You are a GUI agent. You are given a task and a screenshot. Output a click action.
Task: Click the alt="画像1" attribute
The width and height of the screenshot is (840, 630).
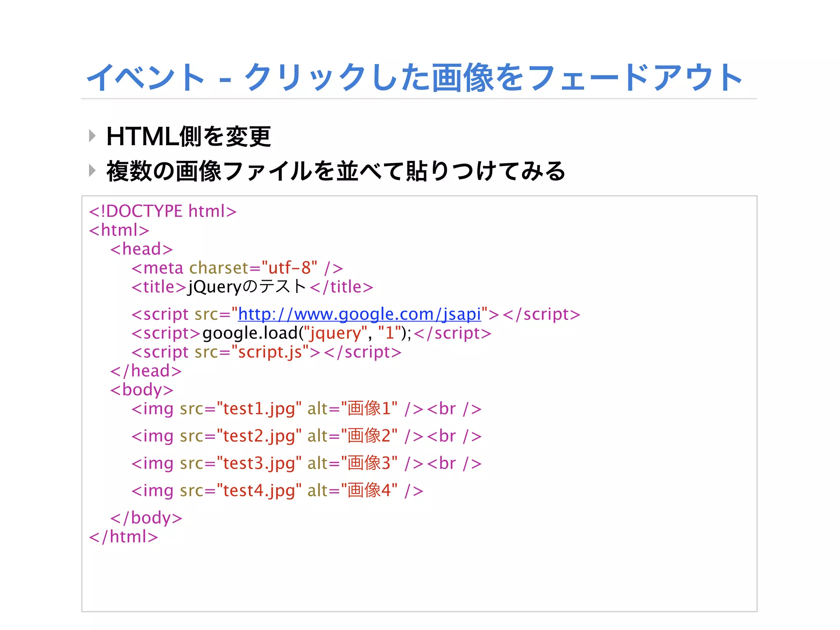pos(353,409)
